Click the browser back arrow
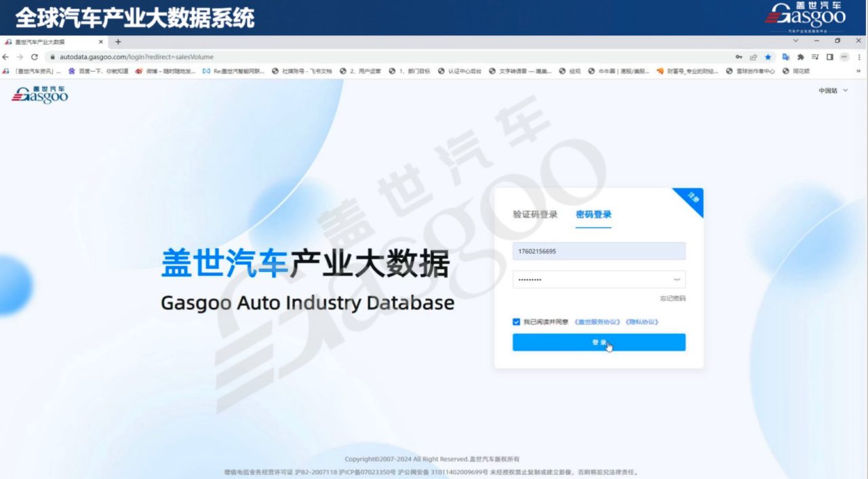The image size is (868, 479). pos(6,57)
